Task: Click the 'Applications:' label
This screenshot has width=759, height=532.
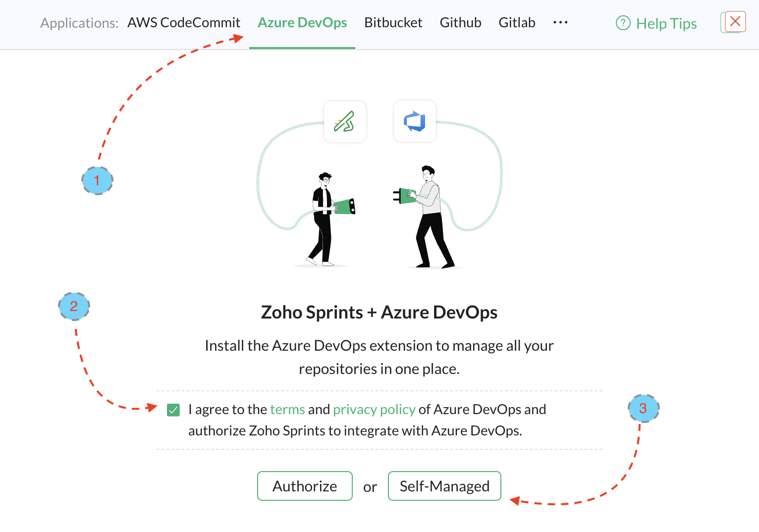Action: 79,23
